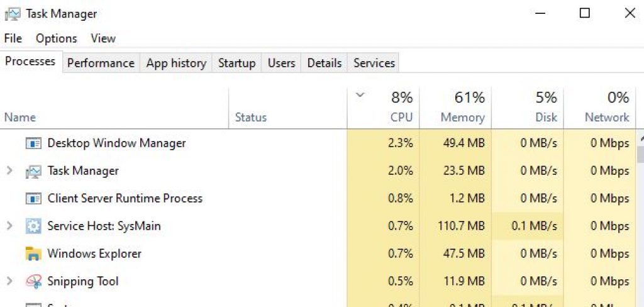This screenshot has height=307, width=644.
Task: Open the File menu
Action: [x=13, y=38]
